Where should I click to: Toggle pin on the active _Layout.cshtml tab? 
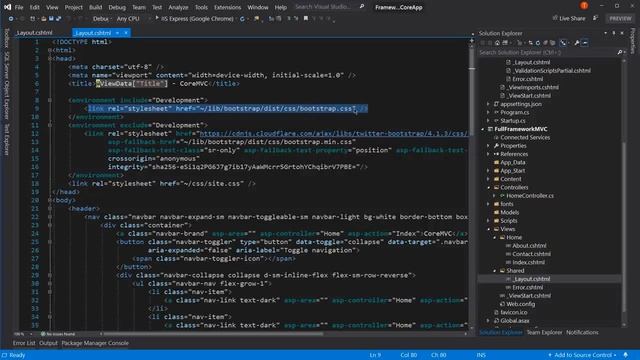[x=117, y=33]
